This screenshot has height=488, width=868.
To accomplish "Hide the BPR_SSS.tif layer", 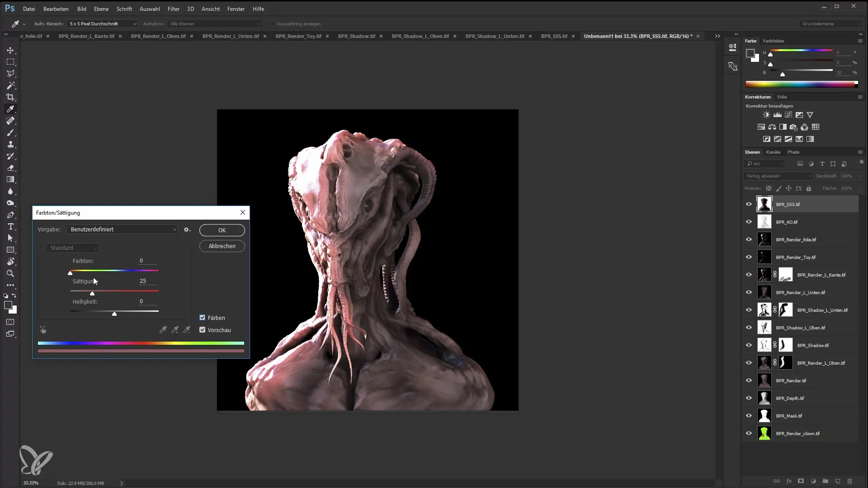I will (749, 204).
